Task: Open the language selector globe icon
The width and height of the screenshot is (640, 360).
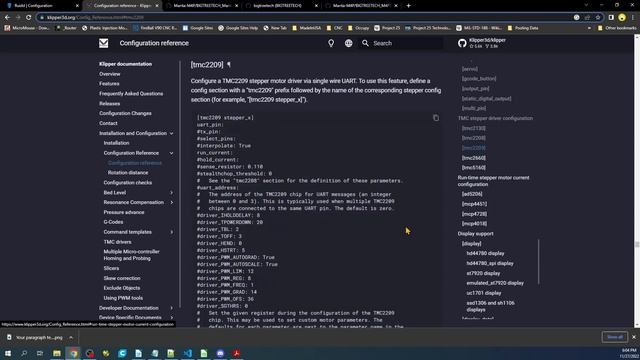Action: (x=349, y=43)
